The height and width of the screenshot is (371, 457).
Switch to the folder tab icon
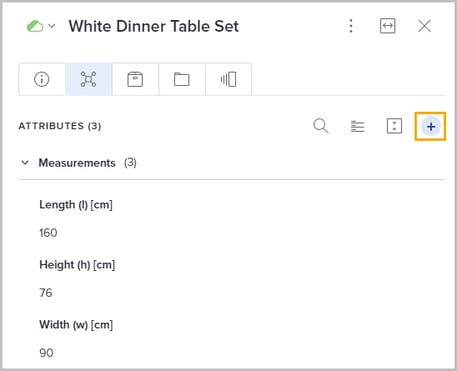182,79
